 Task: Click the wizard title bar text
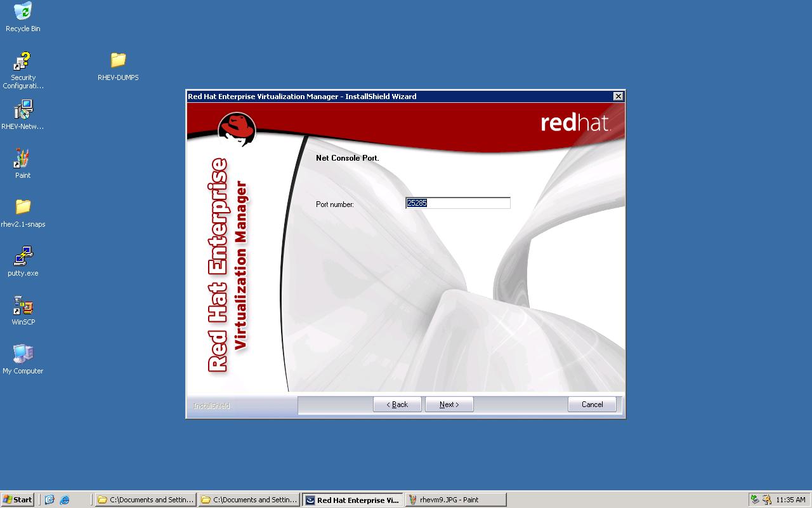click(x=302, y=97)
